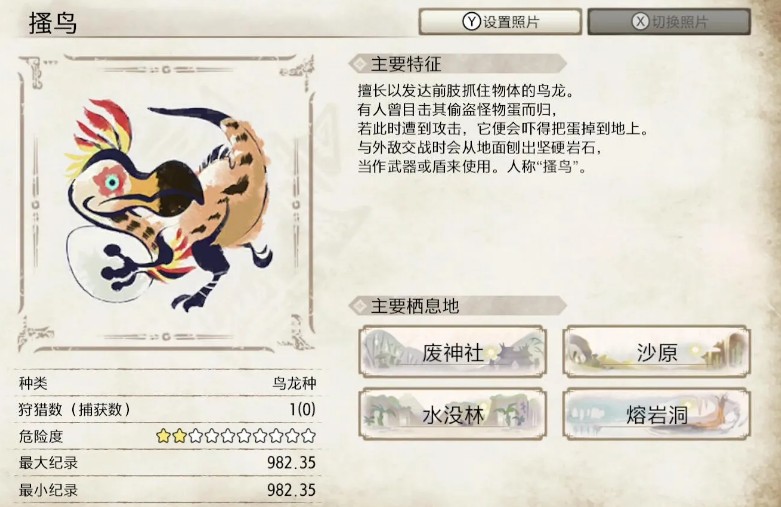Select the 废神社 habitat card
Viewport: 781px width, 507px height.
pyautogui.click(x=452, y=352)
